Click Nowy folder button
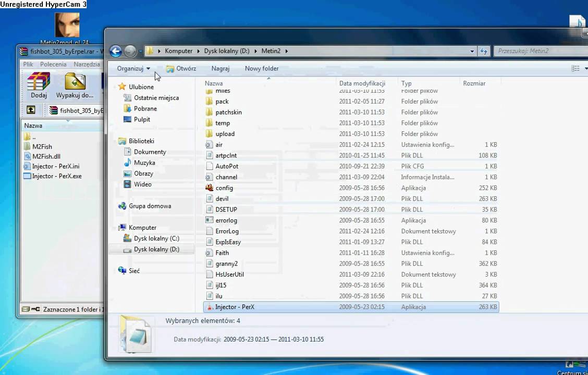 pyautogui.click(x=262, y=69)
